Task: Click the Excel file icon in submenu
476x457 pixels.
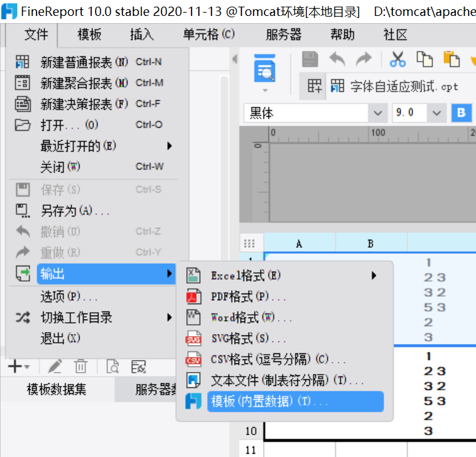Action: coord(193,276)
